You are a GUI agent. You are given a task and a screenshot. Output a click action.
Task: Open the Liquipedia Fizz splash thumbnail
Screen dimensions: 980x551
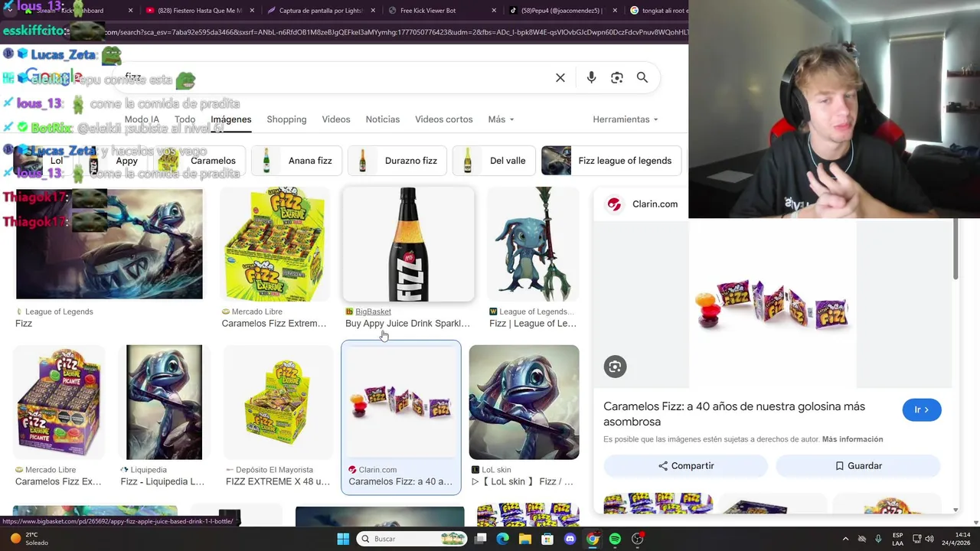pyautogui.click(x=164, y=402)
